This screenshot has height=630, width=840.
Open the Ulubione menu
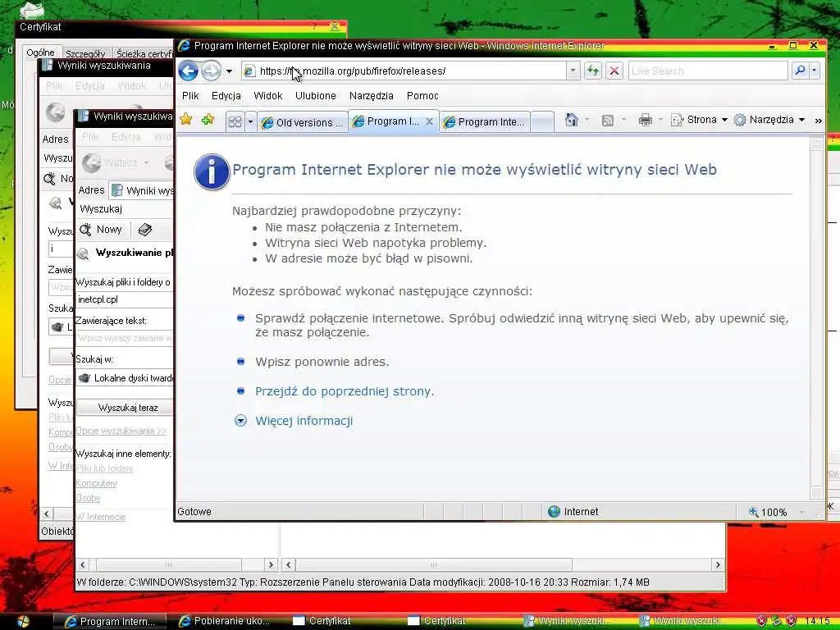[x=316, y=95]
